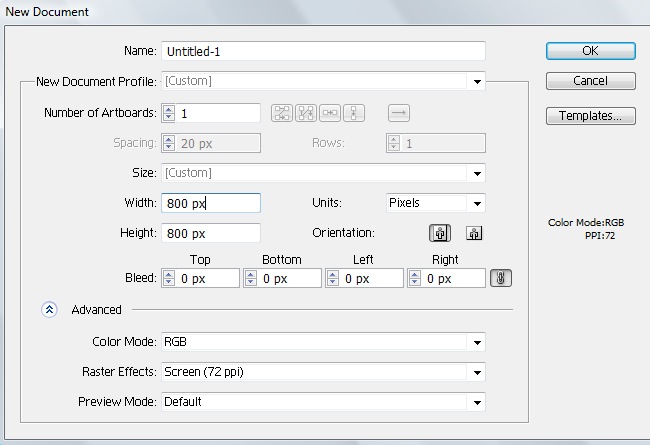650x445 pixels.
Task: Open the Templates... button
Action: tap(591, 116)
